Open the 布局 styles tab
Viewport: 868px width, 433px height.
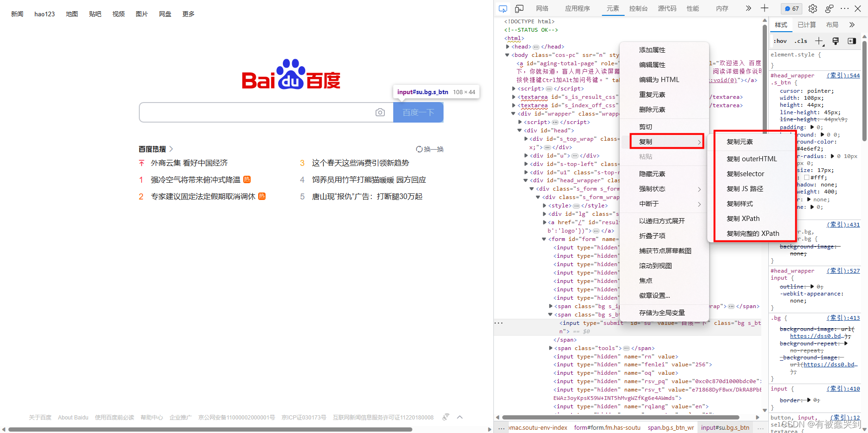(832, 25)
